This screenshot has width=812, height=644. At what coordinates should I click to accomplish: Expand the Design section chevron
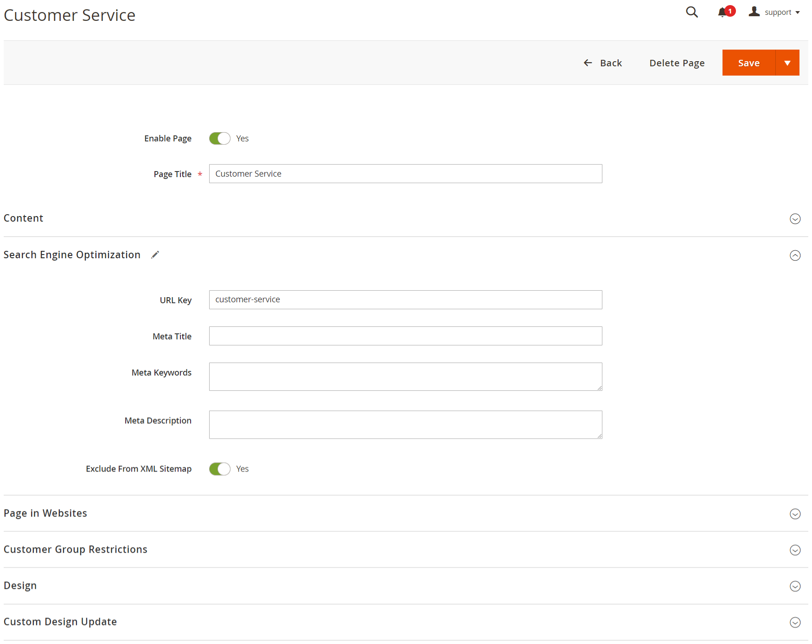(x=795, y=586)
